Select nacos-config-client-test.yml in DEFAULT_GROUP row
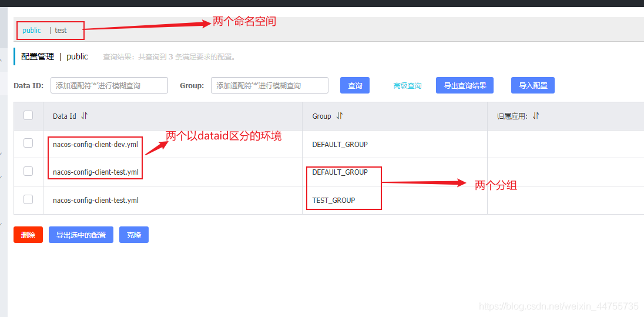The height and width of the screenshot is (317, 644). [96, 172]
